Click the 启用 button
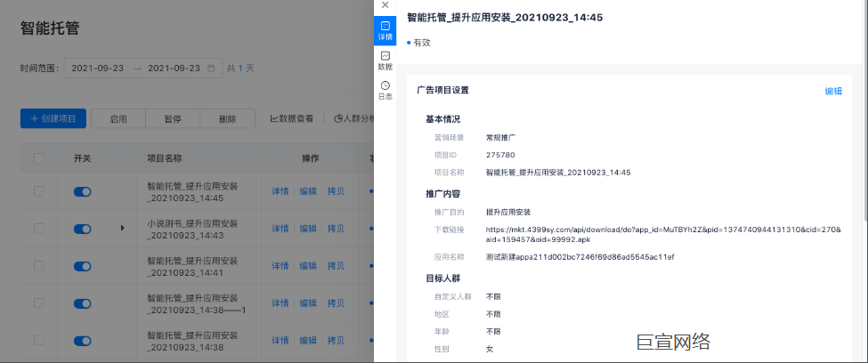This screenshot has width=868, height=363. coord(118,118)
